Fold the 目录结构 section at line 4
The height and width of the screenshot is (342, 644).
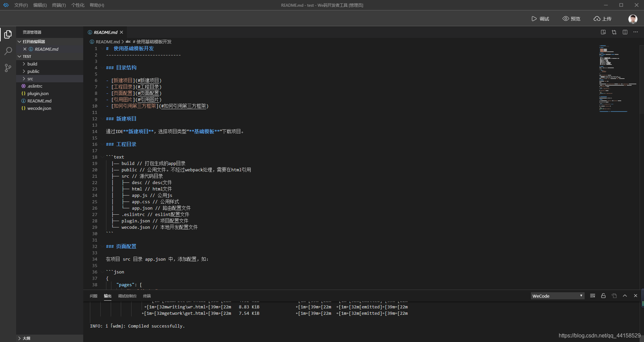point(102,68)
